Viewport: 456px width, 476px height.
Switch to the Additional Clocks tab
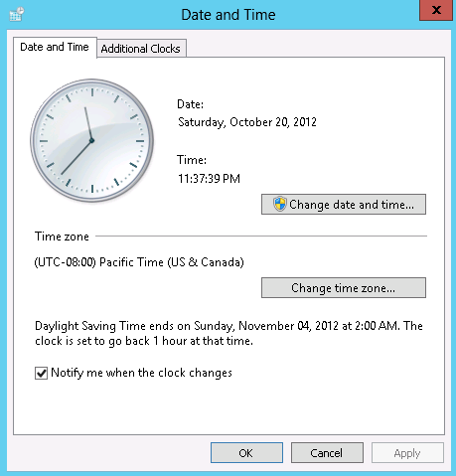141,49
